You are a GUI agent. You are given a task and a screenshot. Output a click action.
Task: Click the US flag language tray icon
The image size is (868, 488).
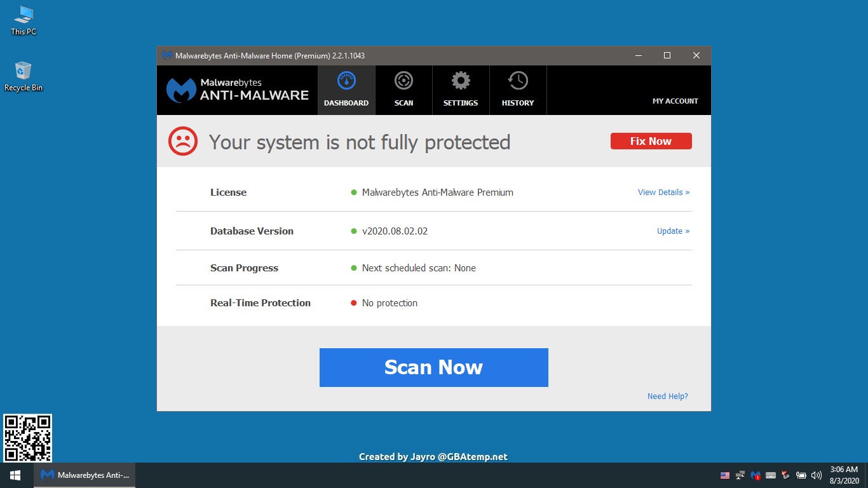tap(725, 475)
